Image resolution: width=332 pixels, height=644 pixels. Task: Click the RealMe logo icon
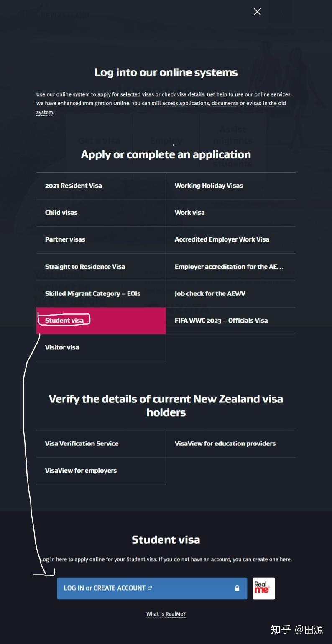263,588
